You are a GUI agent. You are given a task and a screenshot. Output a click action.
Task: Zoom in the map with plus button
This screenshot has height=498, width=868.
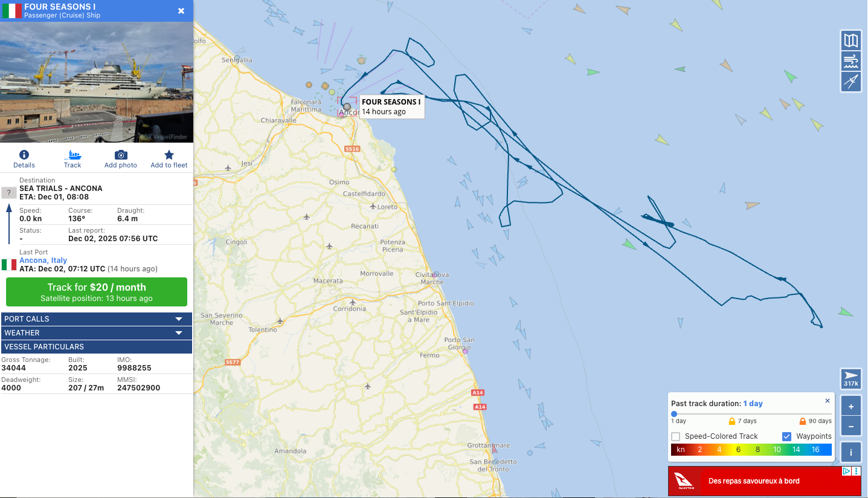851,406
